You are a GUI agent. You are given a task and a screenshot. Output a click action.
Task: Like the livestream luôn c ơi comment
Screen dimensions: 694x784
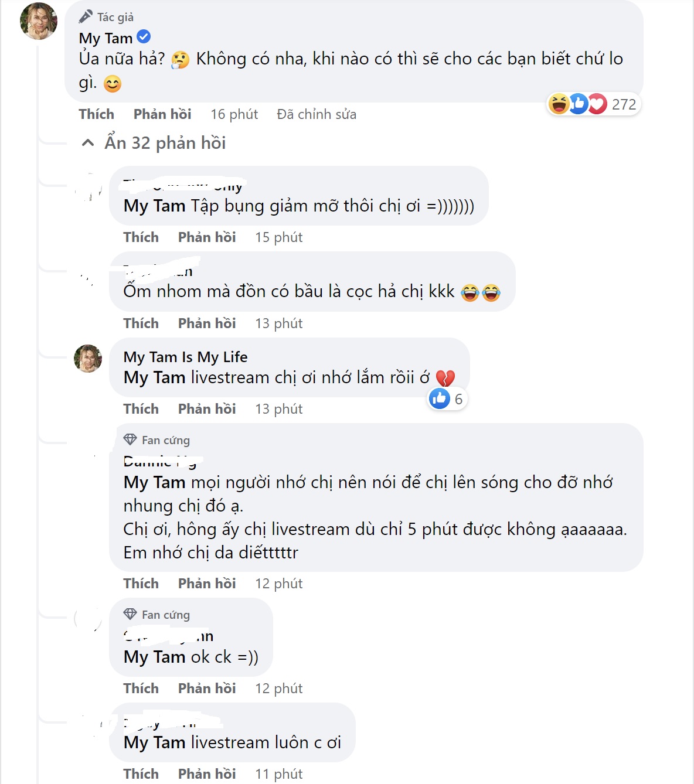pyautogui.click(x=141, y=774)
